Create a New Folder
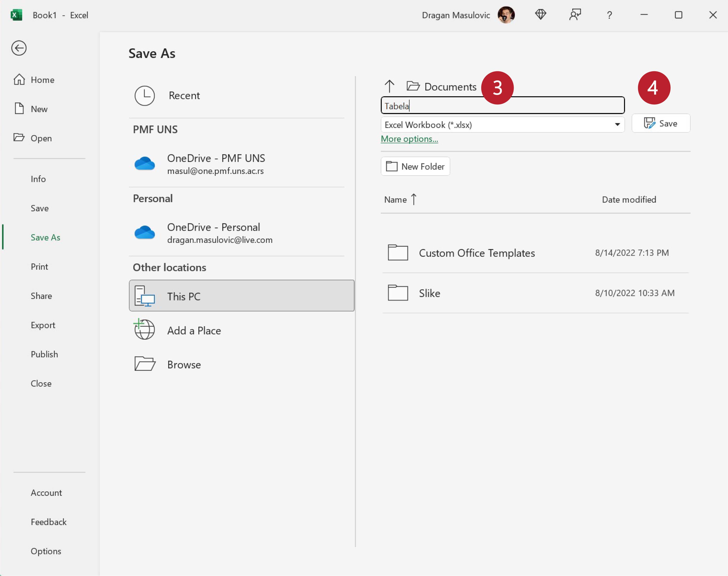The height and width of the screenshot is (576, 728). click(415, 166)
